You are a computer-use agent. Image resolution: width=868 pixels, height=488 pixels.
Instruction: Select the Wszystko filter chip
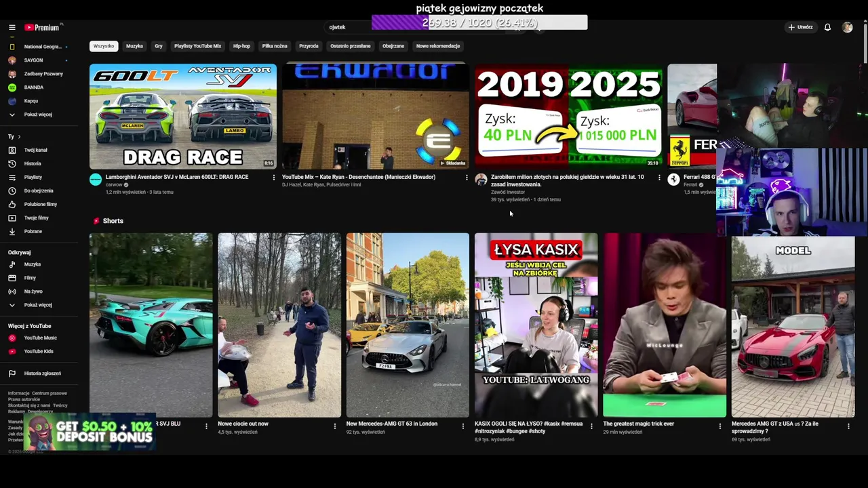pos(104,46)
